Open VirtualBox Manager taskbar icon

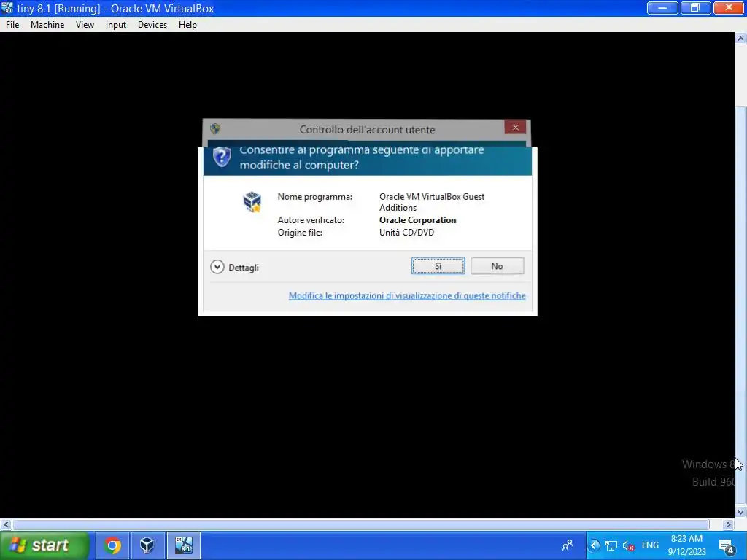tap(147, 545)
